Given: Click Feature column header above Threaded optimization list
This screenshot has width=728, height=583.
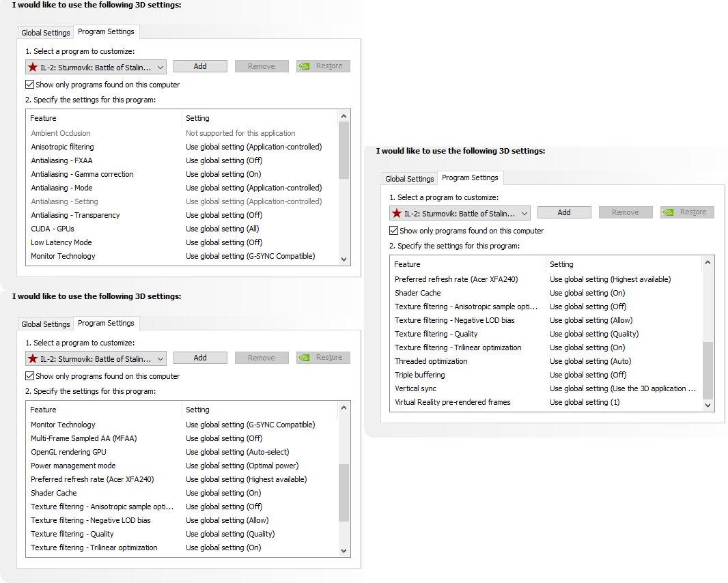Looking at the screenshot, I should [x=468, y=264].
